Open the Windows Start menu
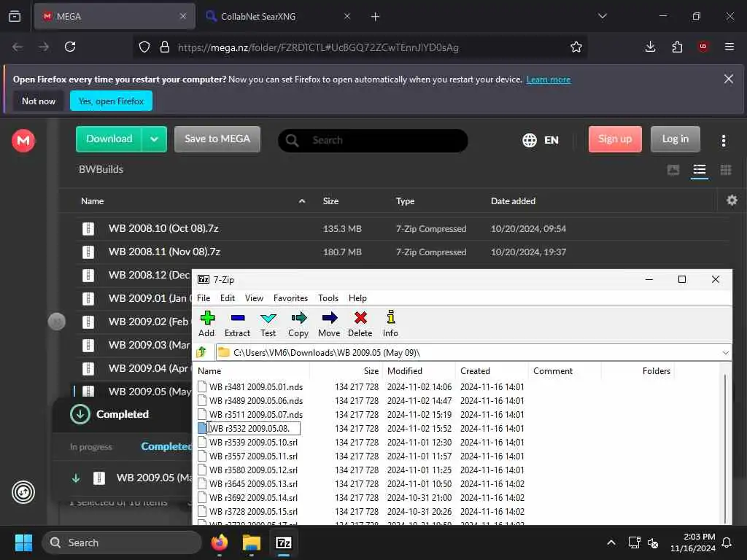This screenshot has height=560, width=747. (23, 542)
